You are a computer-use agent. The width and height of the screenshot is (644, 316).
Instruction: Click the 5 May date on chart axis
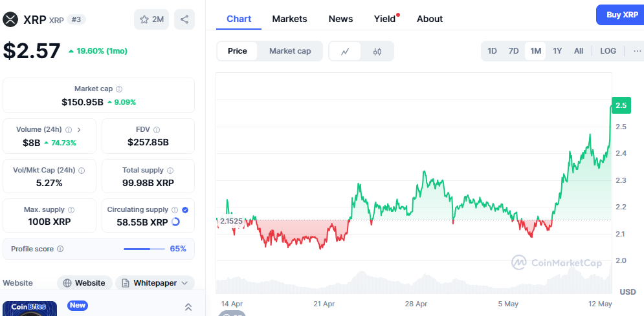click(x=508, y=304)
